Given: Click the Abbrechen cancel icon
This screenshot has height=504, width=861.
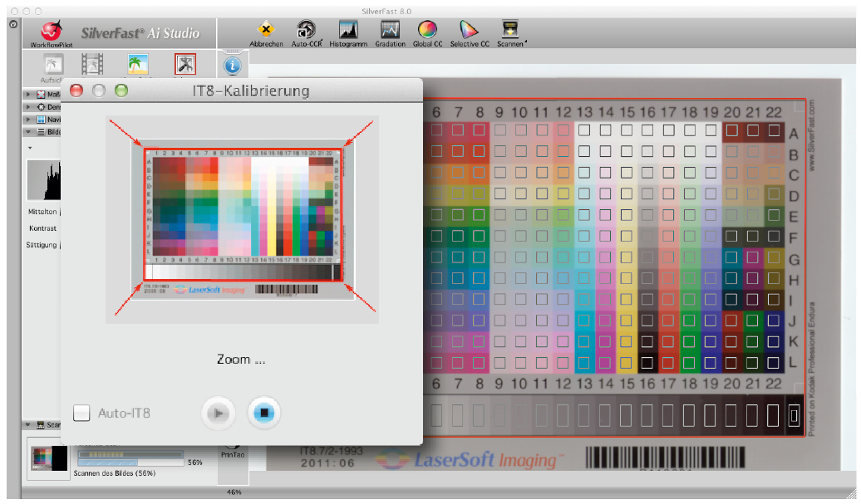Looking at the screenshot, I should (266, 30).
